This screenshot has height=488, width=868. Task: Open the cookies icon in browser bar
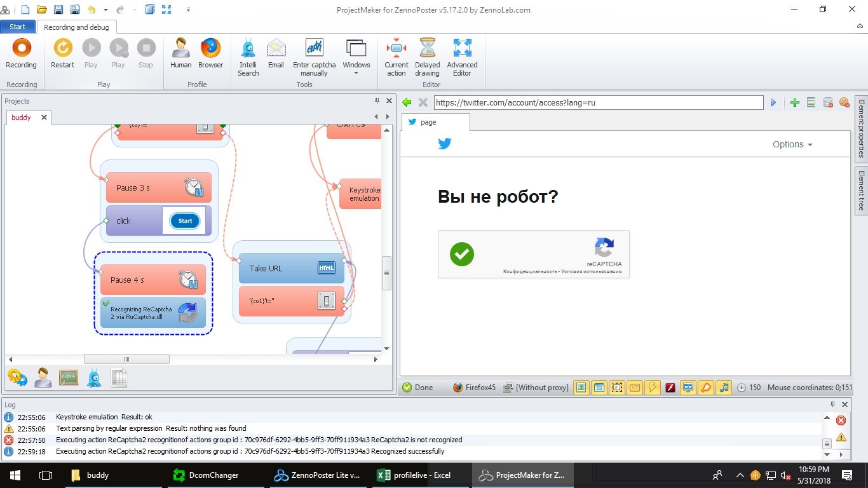pyautogui.click(x=844, y=102)
